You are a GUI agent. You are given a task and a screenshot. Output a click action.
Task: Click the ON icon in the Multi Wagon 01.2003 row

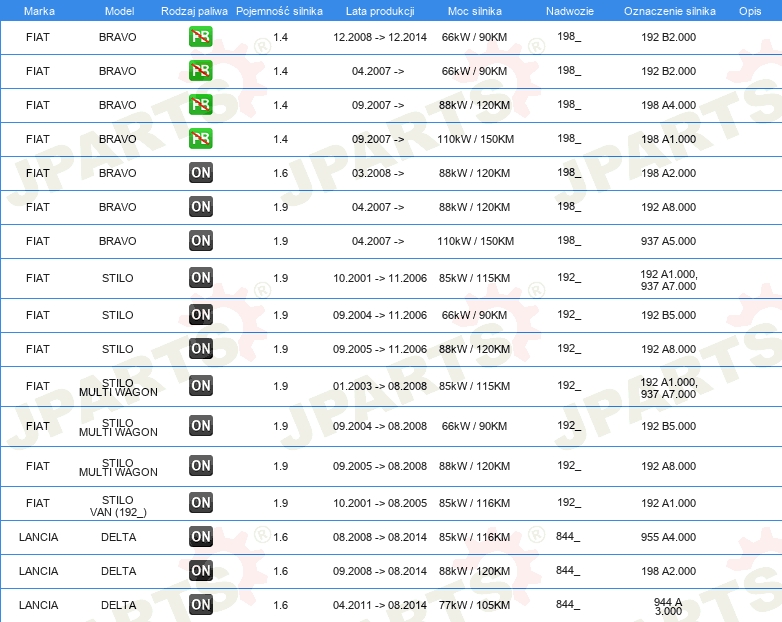(200, 385)
